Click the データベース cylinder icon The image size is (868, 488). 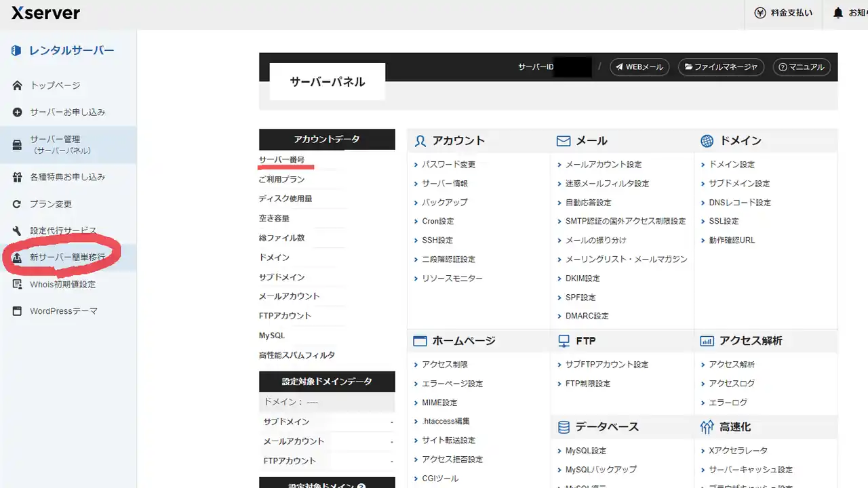[x=564, y=427]
